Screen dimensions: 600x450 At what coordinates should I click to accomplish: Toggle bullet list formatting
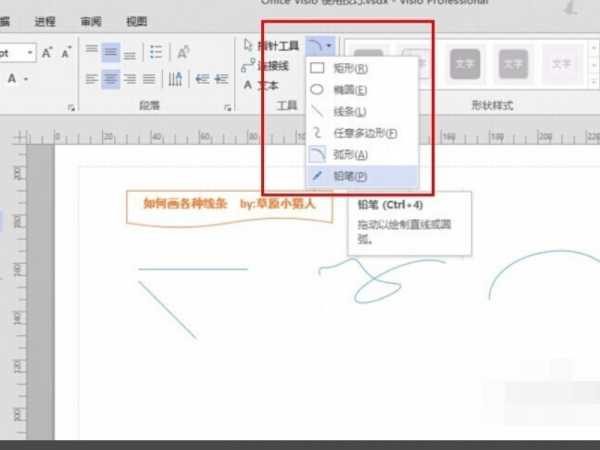(x=156, y=52)
